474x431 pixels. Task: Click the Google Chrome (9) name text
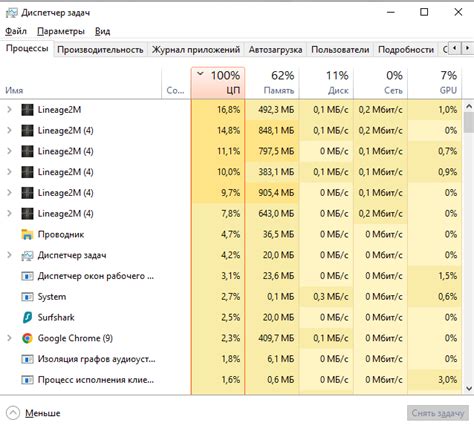coord(75,338)
